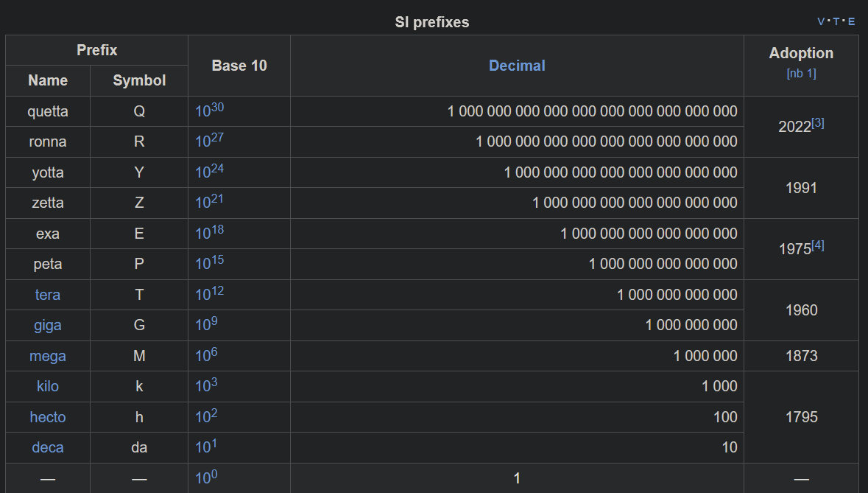Click the 10^24 link in yotta row

pyautogui.click(x=209, y=171)
